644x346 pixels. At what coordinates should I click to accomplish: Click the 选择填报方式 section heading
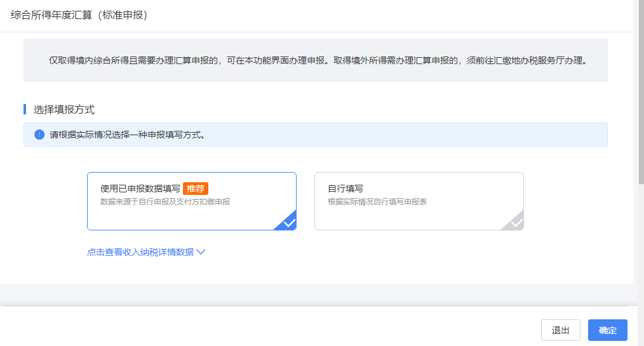tap(64, 110)
